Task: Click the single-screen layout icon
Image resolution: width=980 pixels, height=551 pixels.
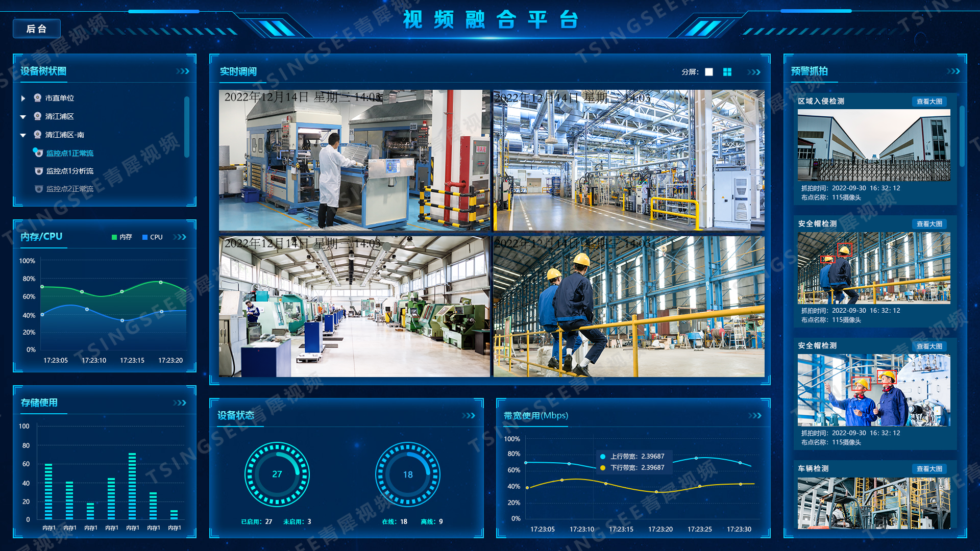Action: click(x=714, y=73)
